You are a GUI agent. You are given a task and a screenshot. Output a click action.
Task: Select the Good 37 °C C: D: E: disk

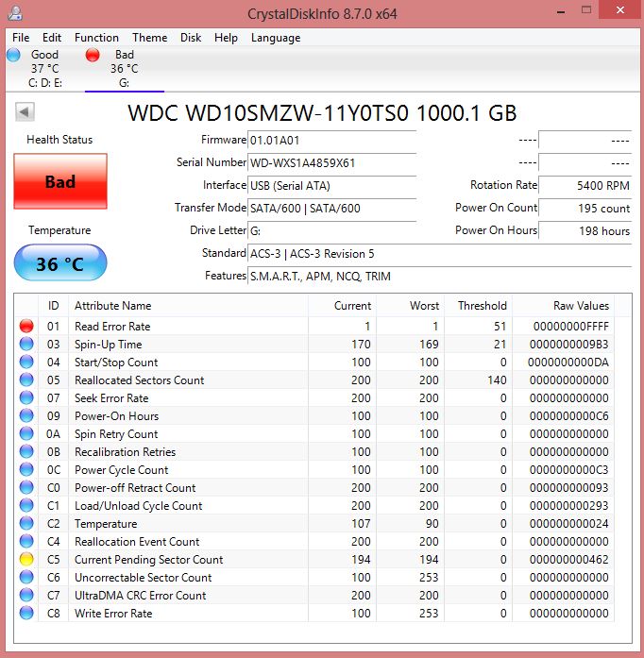(x=45, y=68)
